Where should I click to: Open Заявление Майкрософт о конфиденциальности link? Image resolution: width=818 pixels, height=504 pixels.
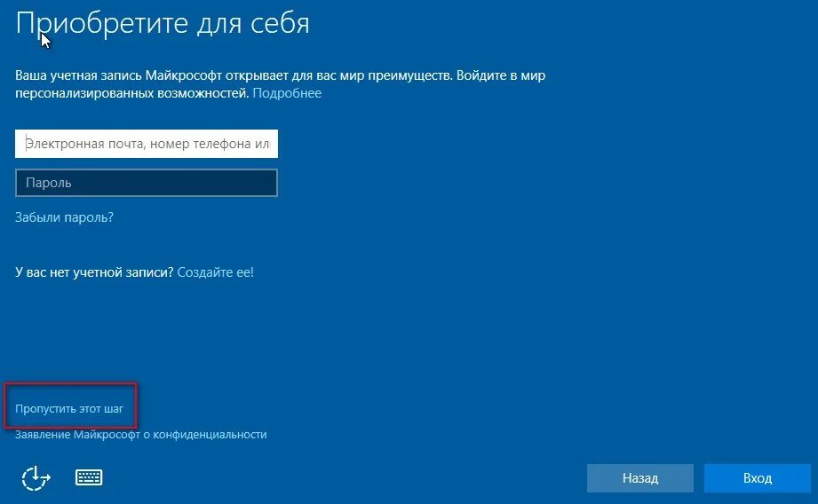tap(141, 435)
